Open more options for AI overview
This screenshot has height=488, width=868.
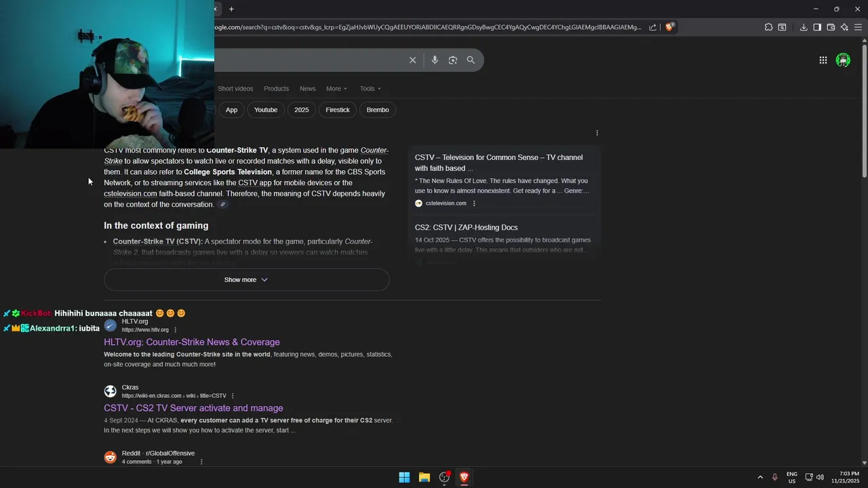coord(597,133)
